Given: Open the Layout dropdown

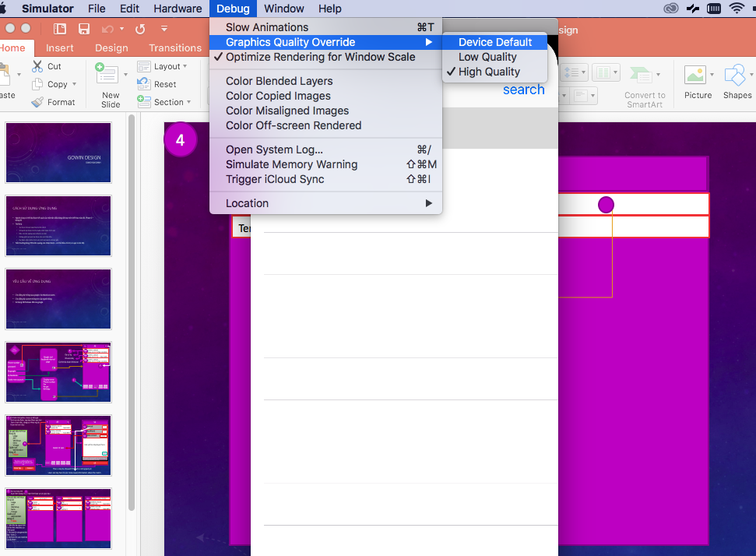Looking at the screenshot, I should point(162,66).
